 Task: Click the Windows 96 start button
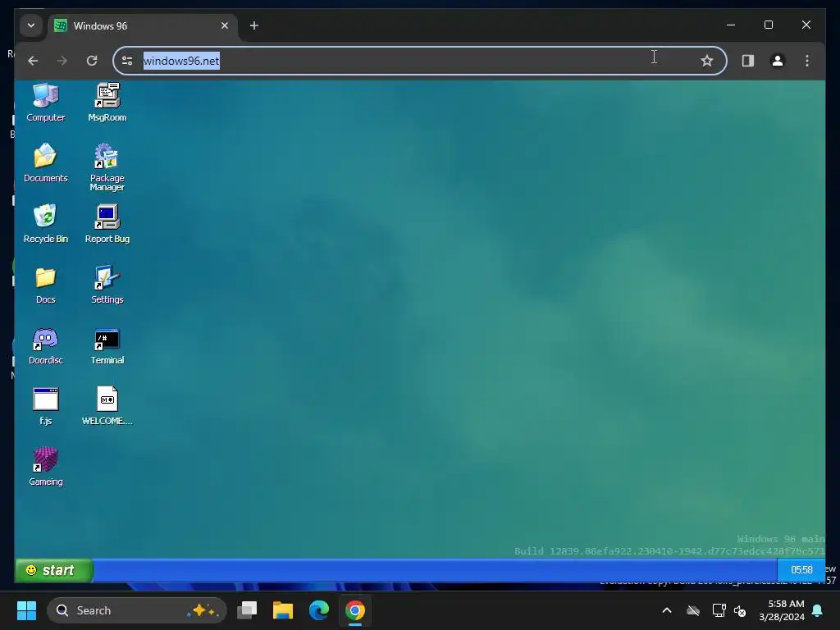click(x=53, y=570)
